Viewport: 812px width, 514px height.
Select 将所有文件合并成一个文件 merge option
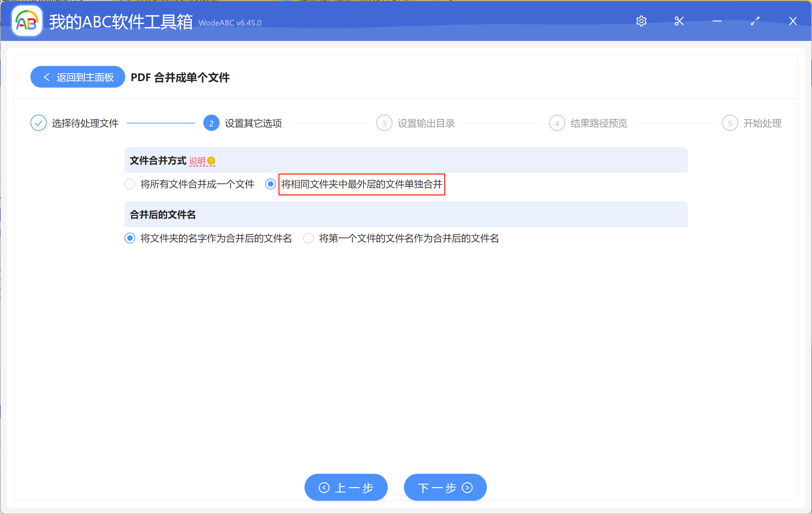tap(130, 184)
